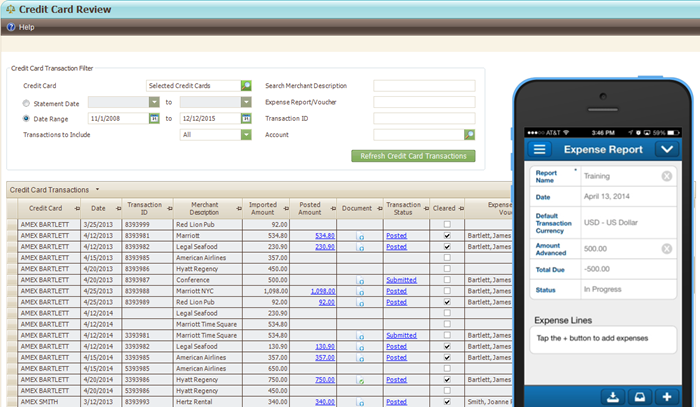The height and width of the screenshot is (407, 700).
Task: Open calendar for end date 12/12/2015
Action: tap(246, 118)
